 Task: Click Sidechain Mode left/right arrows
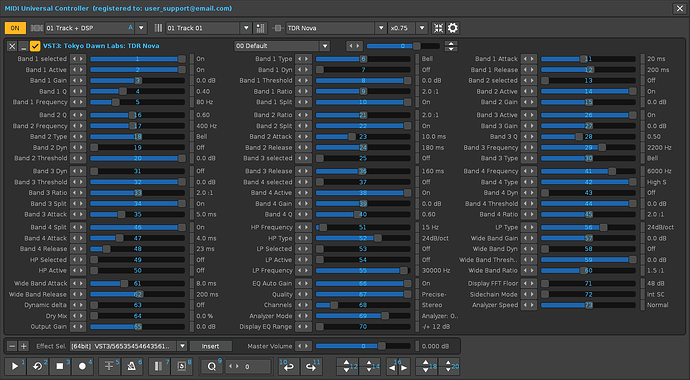click(529, 294)
